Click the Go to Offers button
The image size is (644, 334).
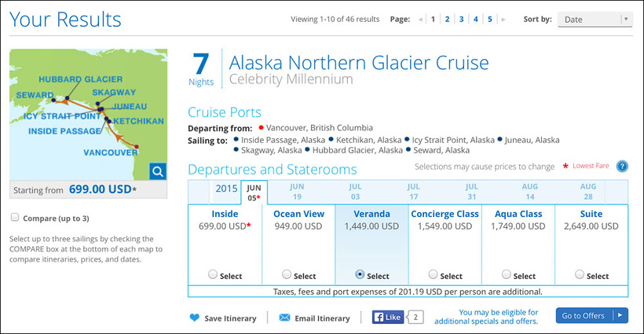(592, 316)
